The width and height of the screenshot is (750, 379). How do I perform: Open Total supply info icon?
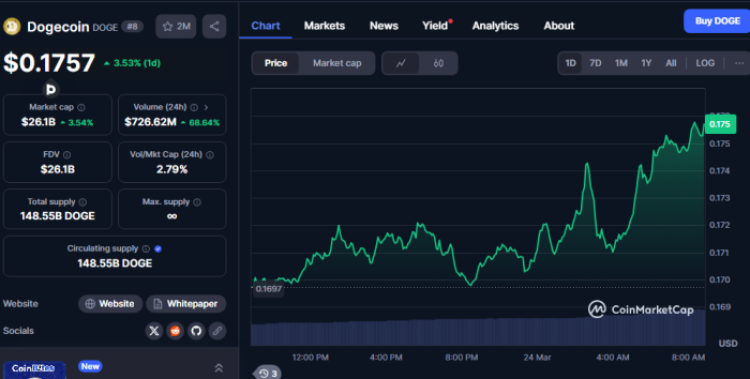click(x=83, y=202)
